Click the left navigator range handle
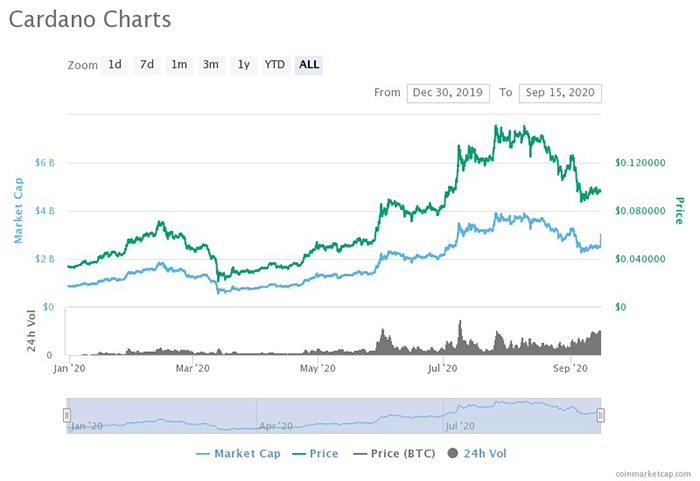700x481 pixels. (67, 414)
